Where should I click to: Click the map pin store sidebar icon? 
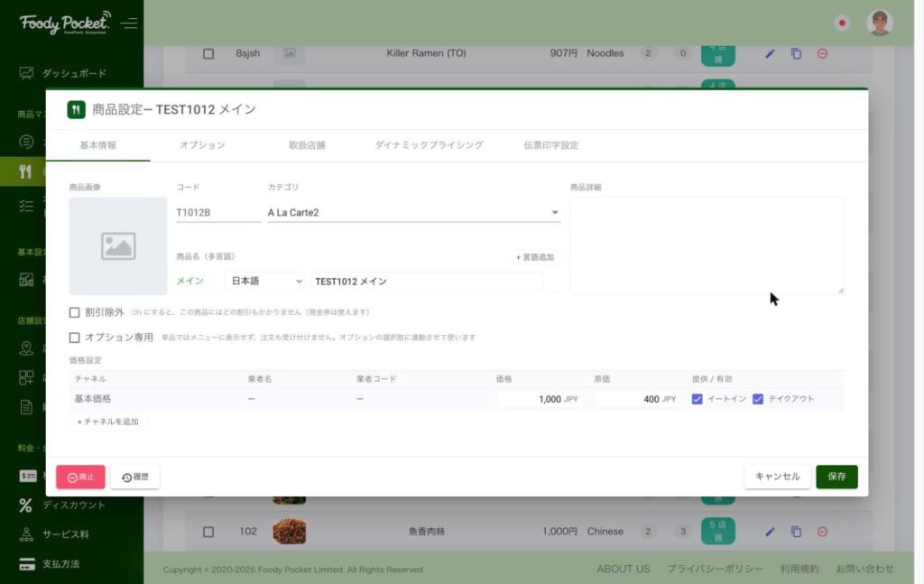click(x=26, y=348)
